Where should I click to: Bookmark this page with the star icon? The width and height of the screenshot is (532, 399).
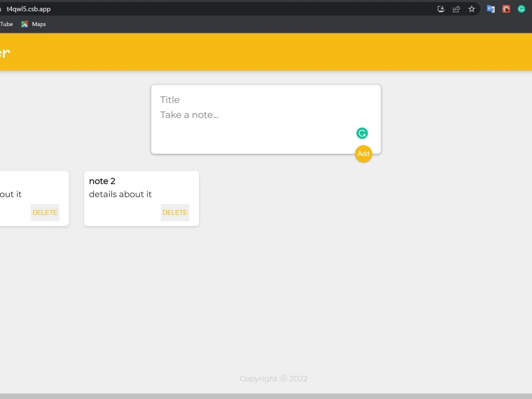[471, 9]
